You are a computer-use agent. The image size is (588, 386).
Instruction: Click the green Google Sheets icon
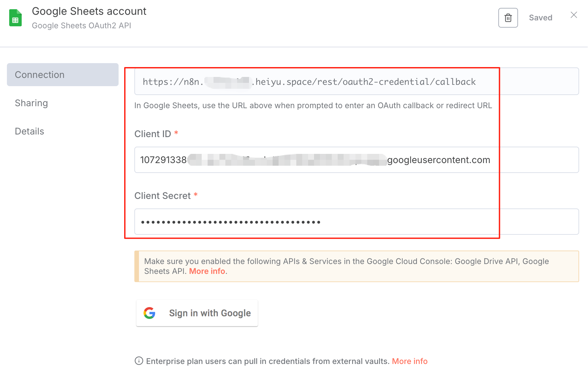[x=15, y=18]
